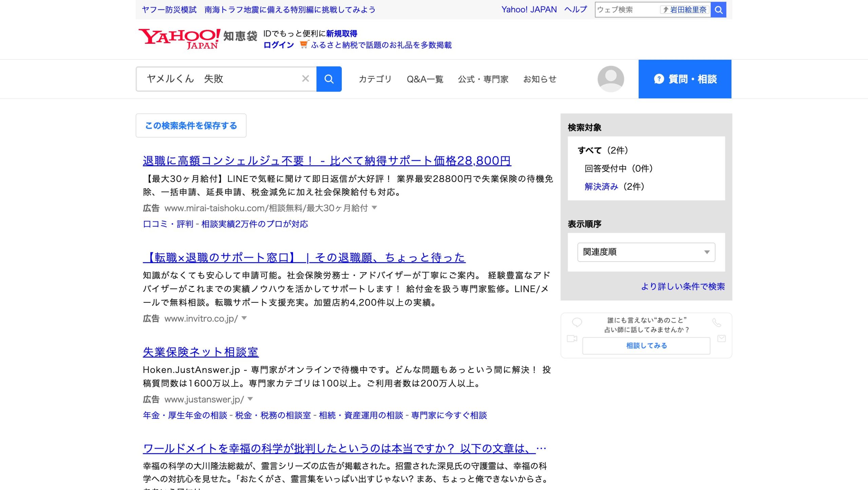Viewport: 868px width, 490px height.
Task: Click the 新規取得 link
Action: [x=341, y=34]
